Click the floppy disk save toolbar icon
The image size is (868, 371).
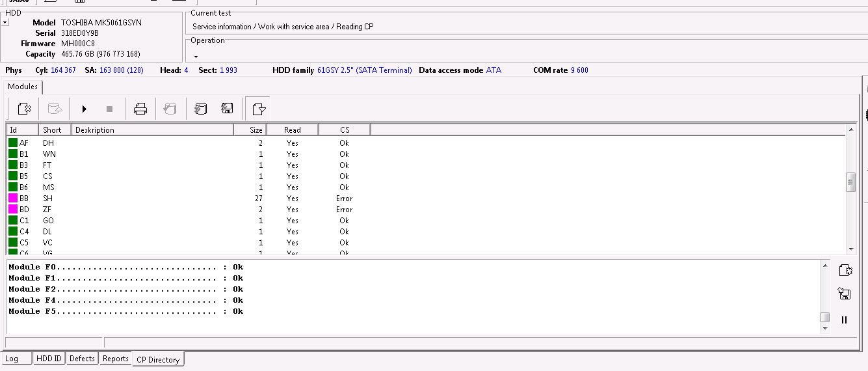click(227, 109)
